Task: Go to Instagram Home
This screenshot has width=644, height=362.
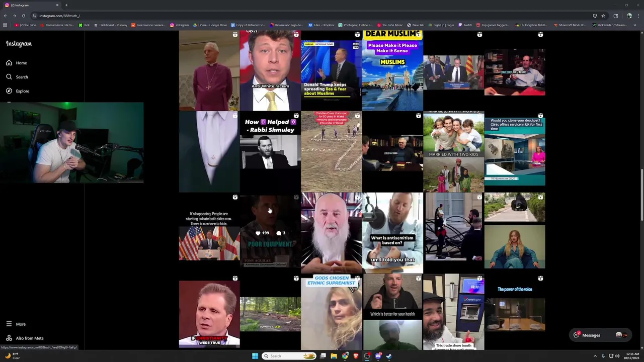Action: [x=17, y=63]
